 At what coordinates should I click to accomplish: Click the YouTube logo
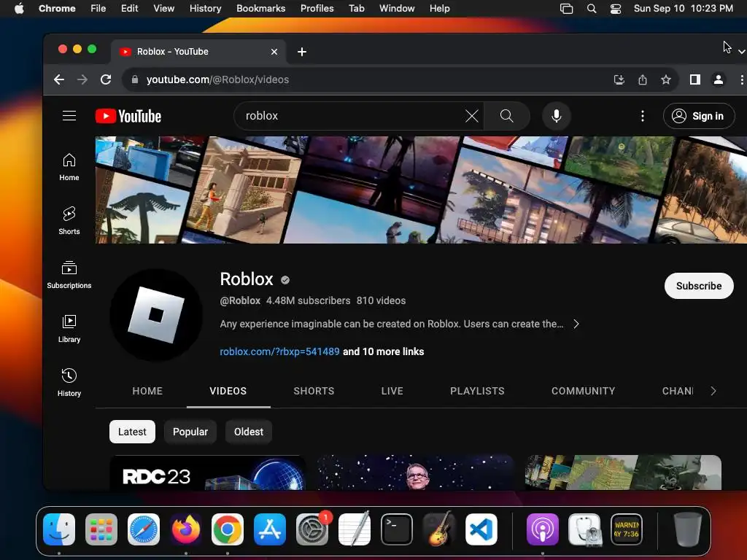tap(128, 116)
